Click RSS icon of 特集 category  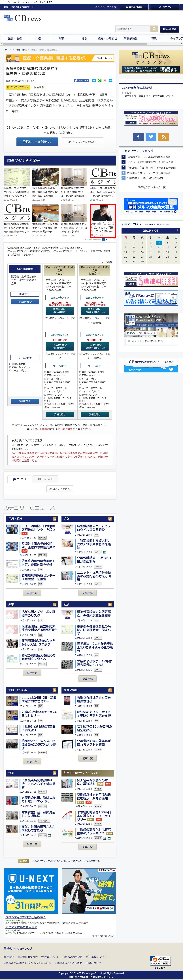tap(54, 773)
